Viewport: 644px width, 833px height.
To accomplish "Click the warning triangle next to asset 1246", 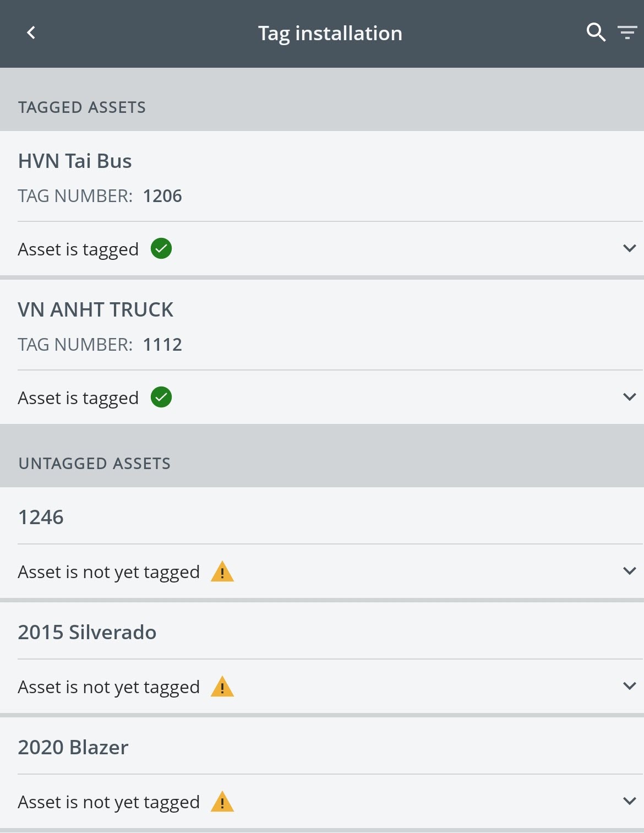I will click(x=222, y=573).
